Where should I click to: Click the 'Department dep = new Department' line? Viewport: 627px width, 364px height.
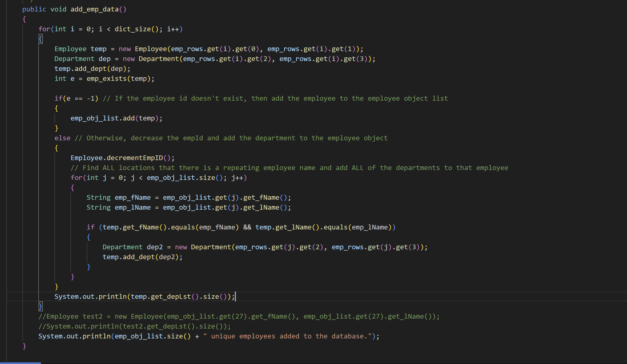[214, 59]
